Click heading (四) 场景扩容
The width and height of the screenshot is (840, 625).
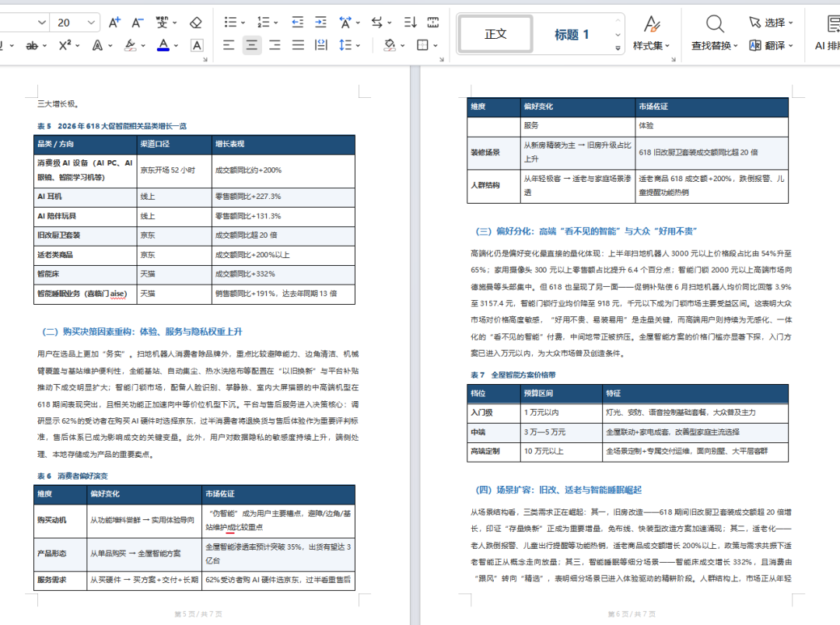(x=558, y=490)
